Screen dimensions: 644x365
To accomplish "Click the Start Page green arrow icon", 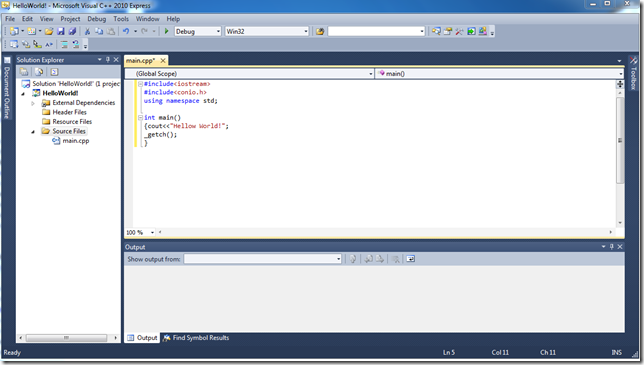I will tap(471, 31).
